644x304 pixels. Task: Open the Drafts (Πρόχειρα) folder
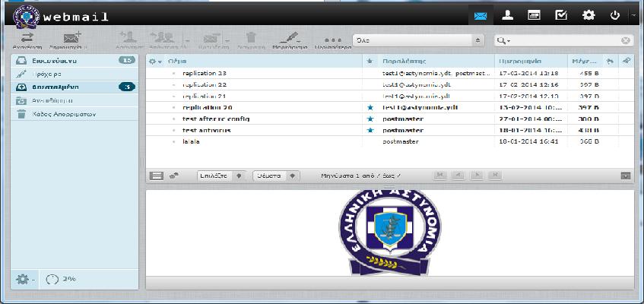[x=75, y=74]
